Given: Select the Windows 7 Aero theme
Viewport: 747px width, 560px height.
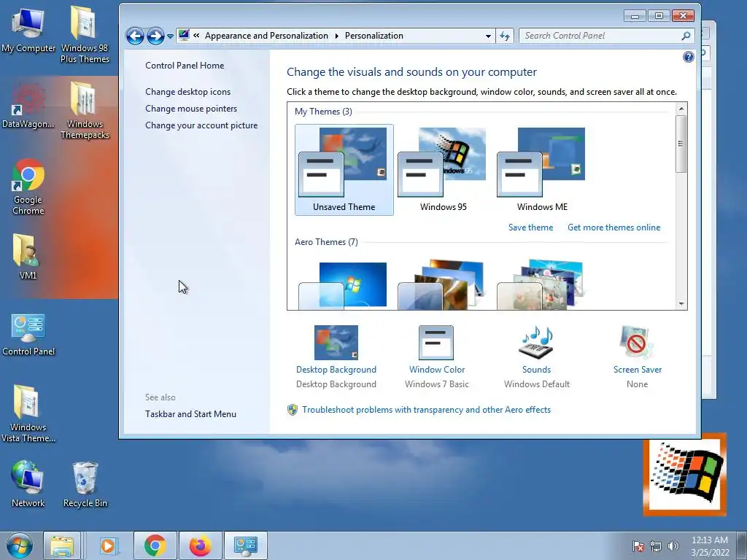Looking at the screenshot, I should (x=344, y=285).
